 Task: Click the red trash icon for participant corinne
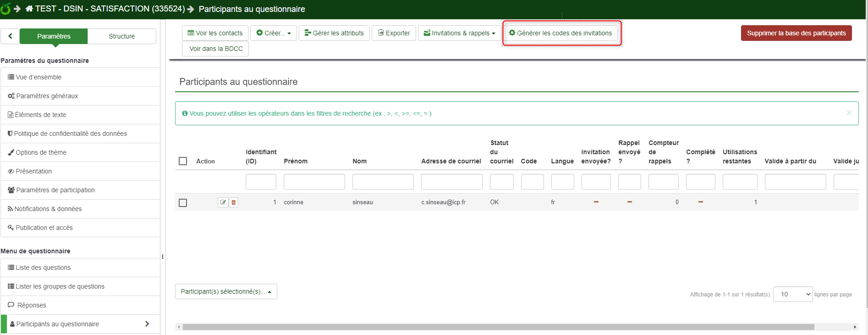tap(234, 202)
